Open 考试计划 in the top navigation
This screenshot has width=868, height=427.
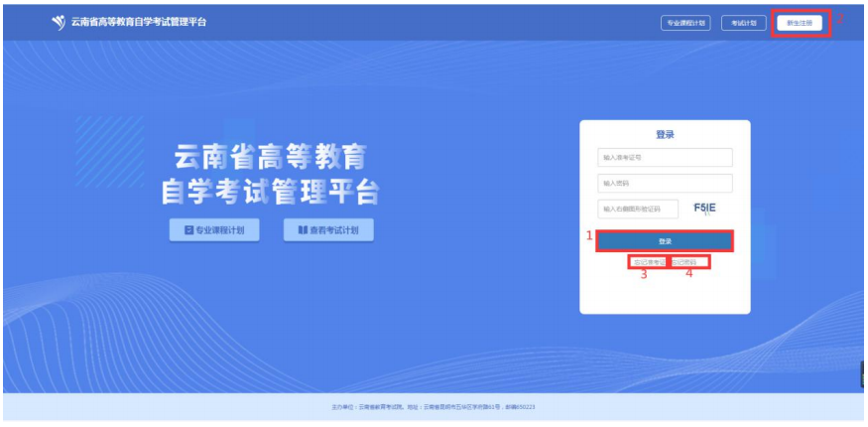(x=743, y=23)
